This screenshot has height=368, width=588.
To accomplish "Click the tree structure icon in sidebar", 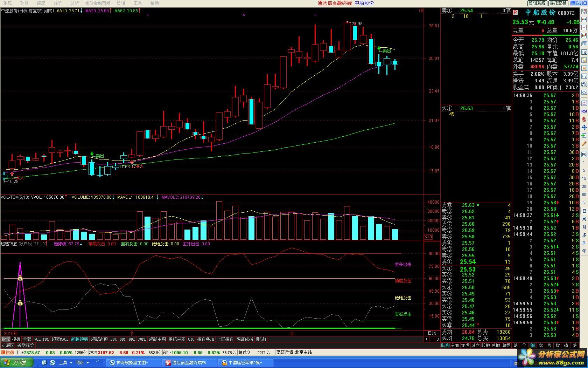I will 584,60.
